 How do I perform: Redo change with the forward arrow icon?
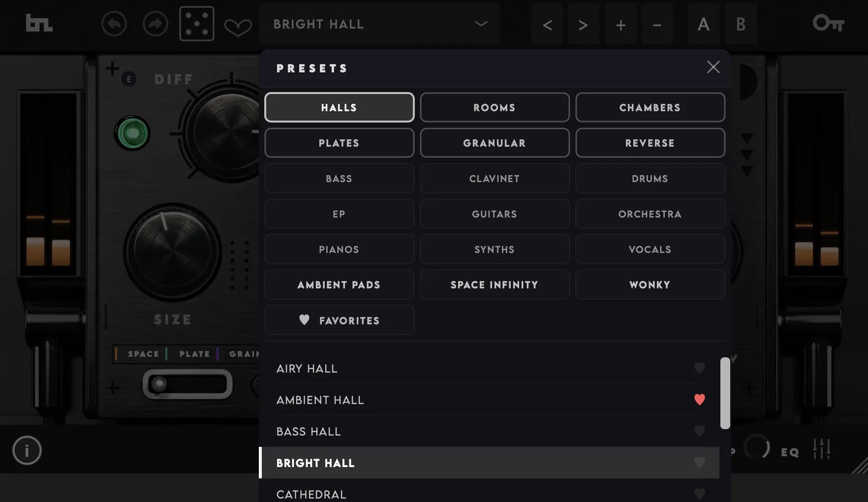[155, 24]
